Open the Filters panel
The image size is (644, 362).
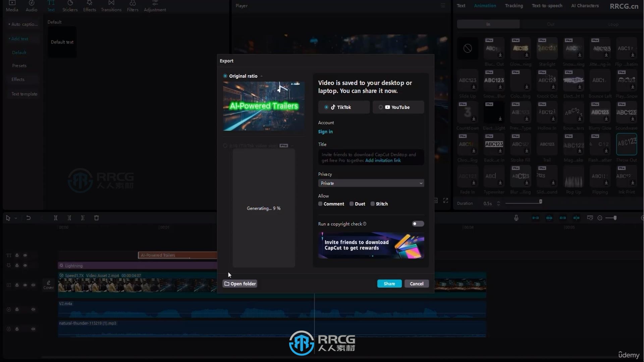pos(132,6)
